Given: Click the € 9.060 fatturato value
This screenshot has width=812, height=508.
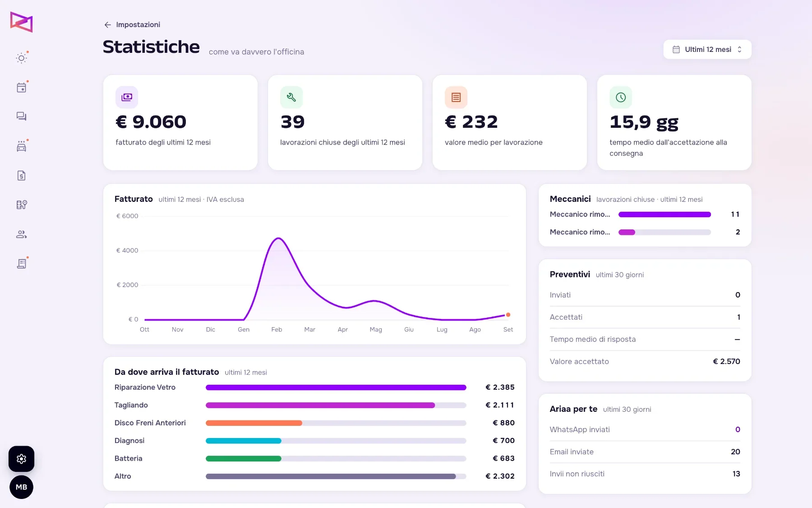Looking at the screenshot, I should (x=151, y=122).
